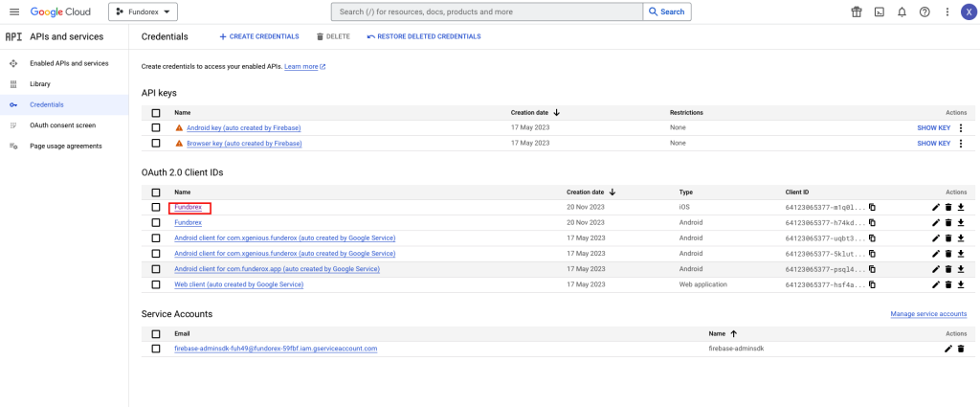Image resolution: width=980 pixels, height=407 pixels.
Task: Open the X user account avatar
Action: 969,11
